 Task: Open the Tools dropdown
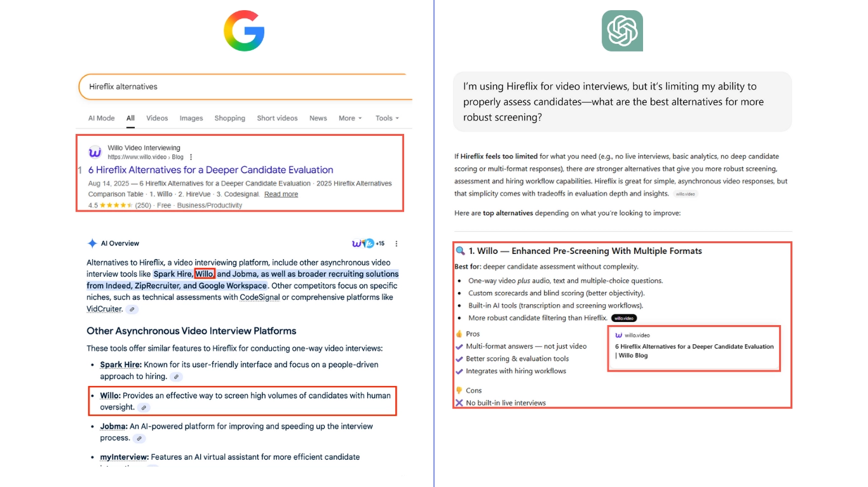387,118
